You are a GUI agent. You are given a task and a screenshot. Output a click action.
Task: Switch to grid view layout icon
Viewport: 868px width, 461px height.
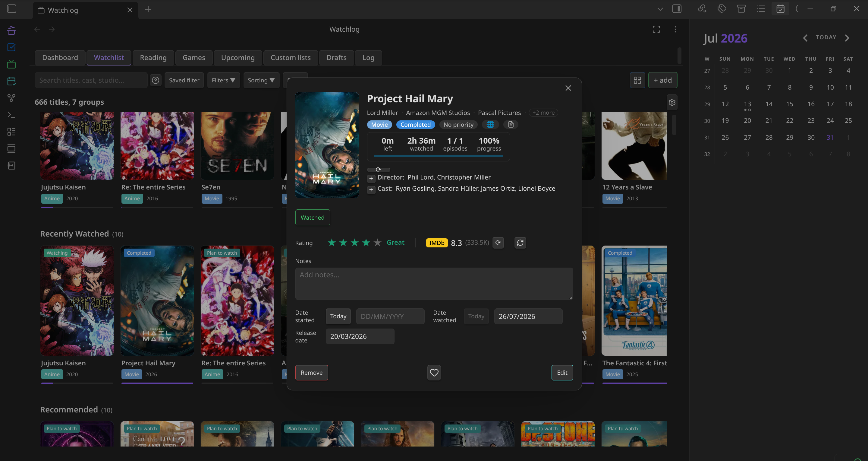637,80
